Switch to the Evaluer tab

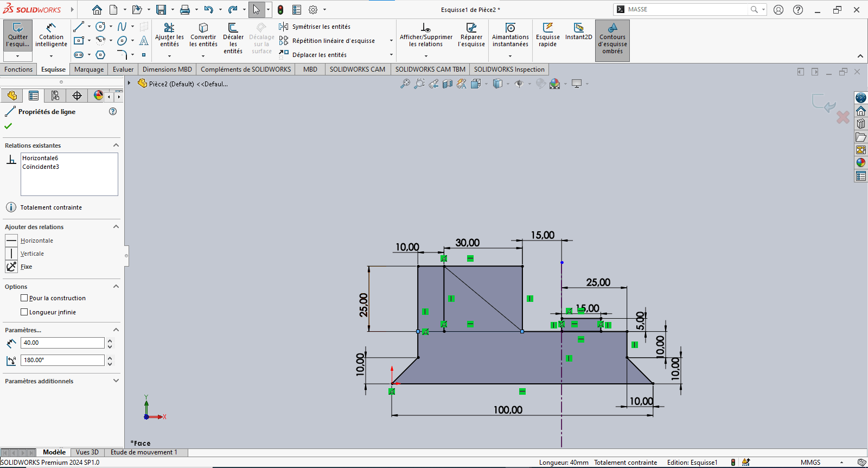[x=123, y=69]
